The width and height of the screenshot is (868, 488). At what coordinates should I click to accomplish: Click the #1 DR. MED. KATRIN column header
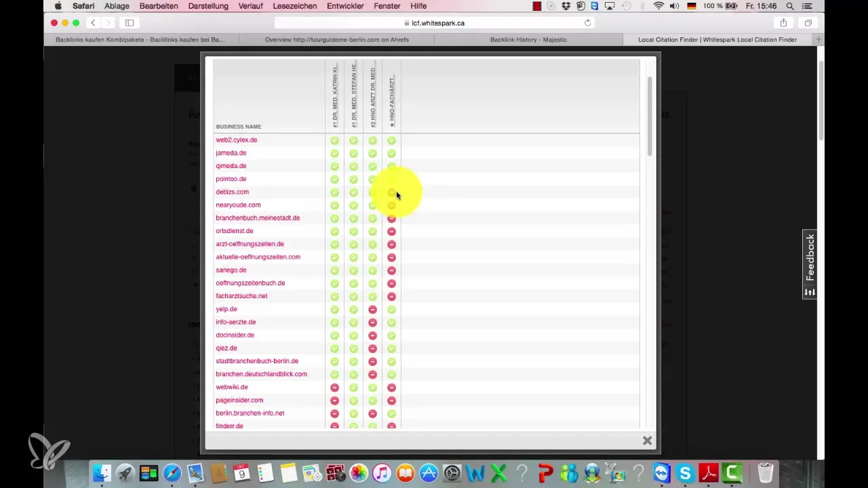[x=335, y=96]
